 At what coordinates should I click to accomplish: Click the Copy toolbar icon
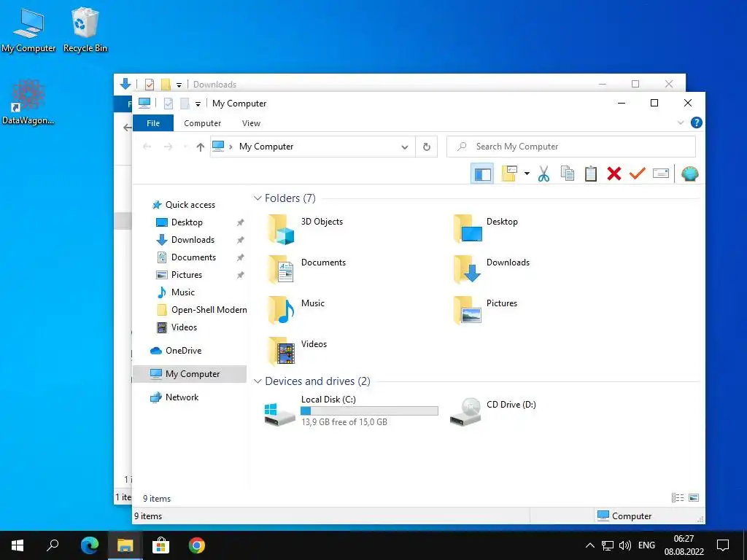tap(567, 174)
